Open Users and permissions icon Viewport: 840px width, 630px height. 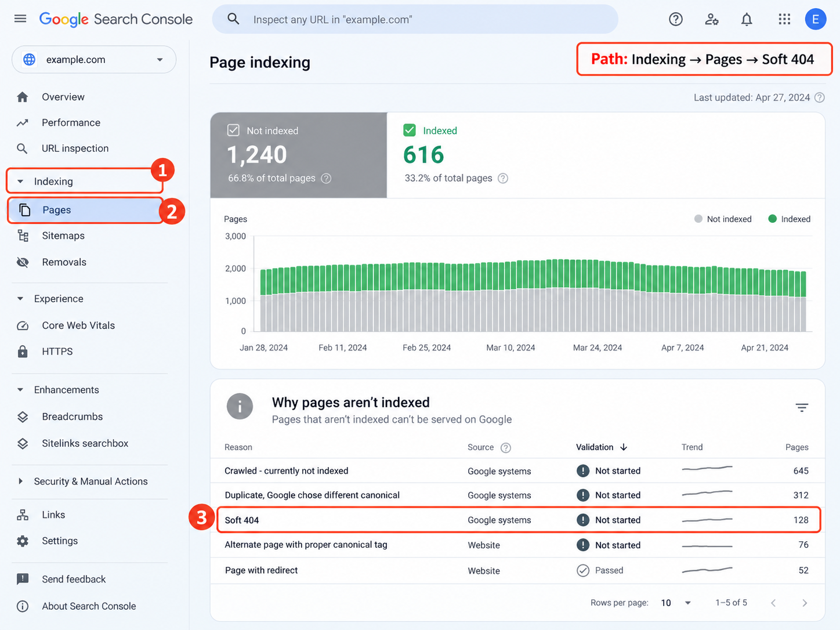tap(712, 19)
